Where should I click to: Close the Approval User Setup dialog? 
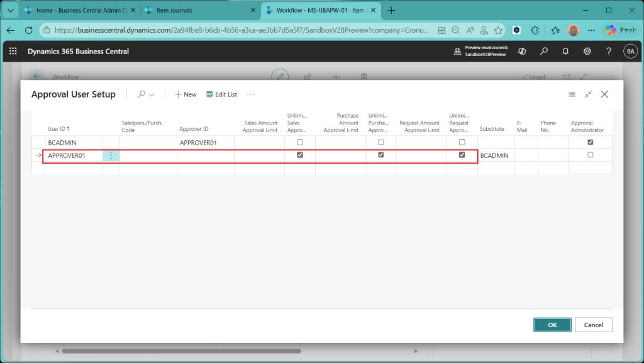tap(604, 94)
